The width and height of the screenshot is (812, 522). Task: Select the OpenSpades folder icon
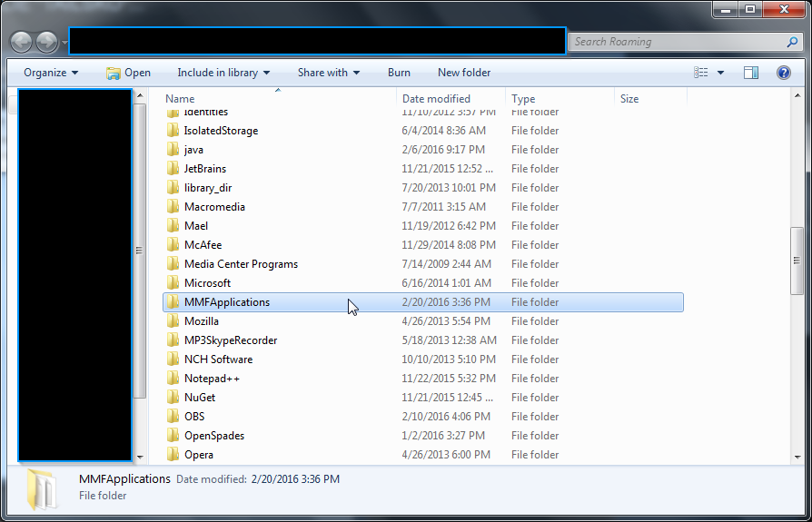click(173, 436)
